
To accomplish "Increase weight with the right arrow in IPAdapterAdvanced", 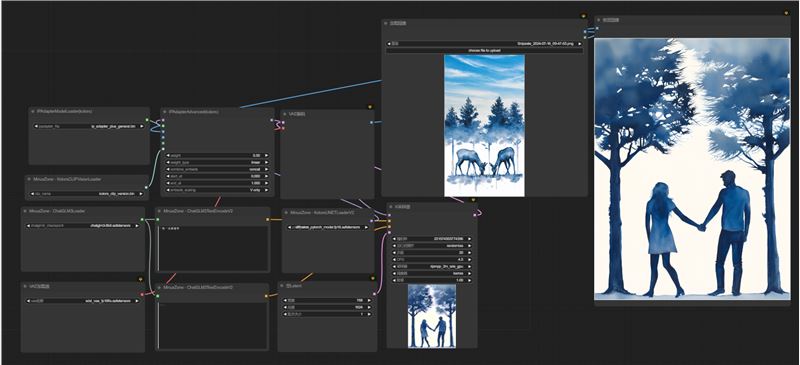I will coord(266,155).
